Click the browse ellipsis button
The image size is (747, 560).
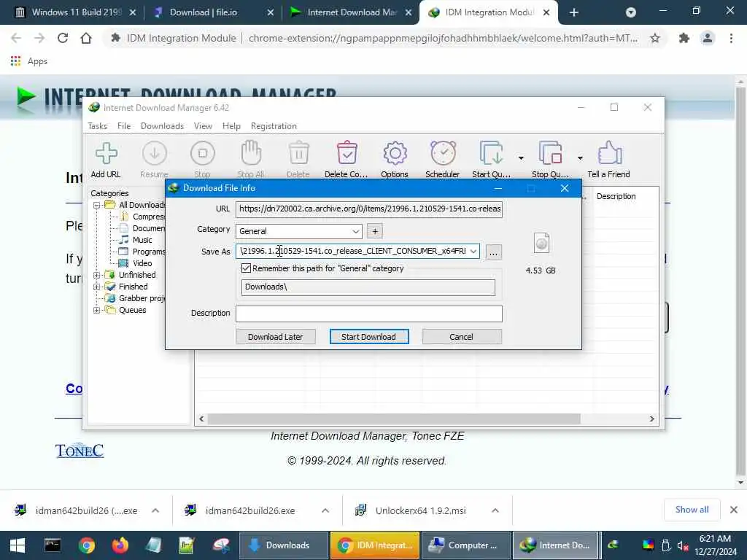(494, 252)
